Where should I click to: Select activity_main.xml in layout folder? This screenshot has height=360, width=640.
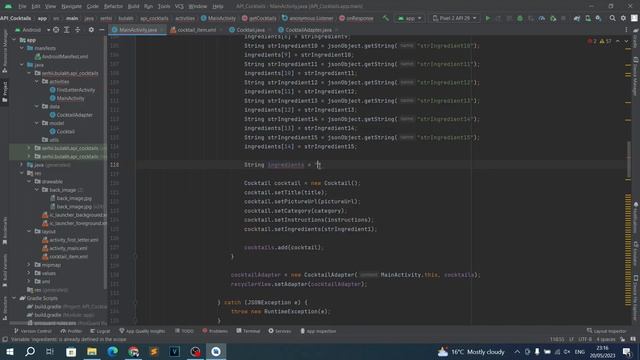click(65, 248)
